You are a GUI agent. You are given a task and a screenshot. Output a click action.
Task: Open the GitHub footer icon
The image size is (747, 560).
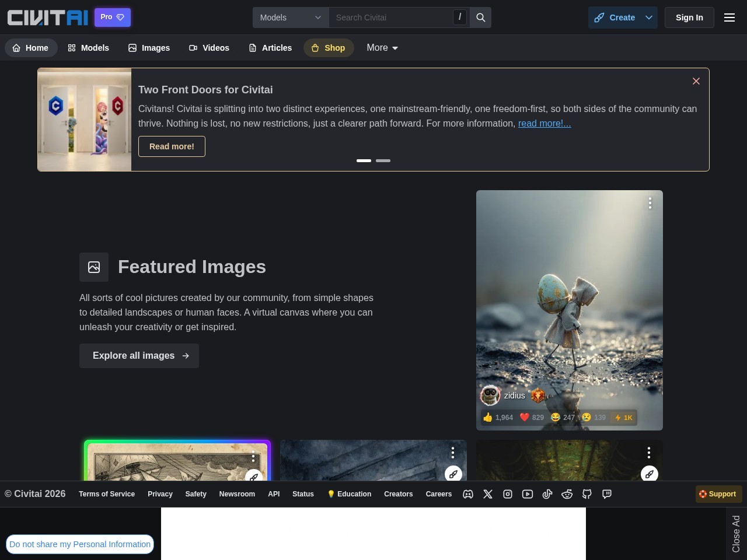click(587, 494)
